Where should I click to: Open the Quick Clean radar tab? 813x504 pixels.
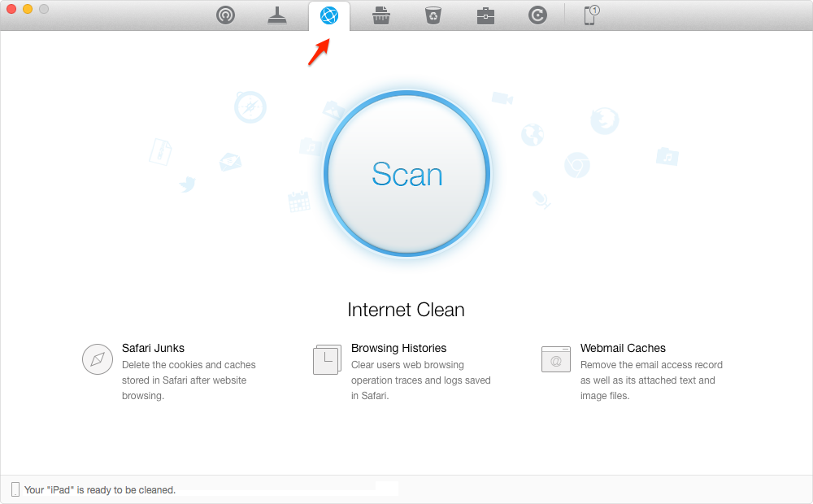225,15
